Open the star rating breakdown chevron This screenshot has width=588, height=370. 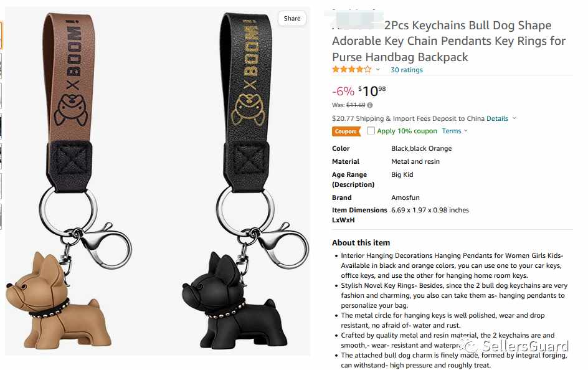(x=377, y=69)
